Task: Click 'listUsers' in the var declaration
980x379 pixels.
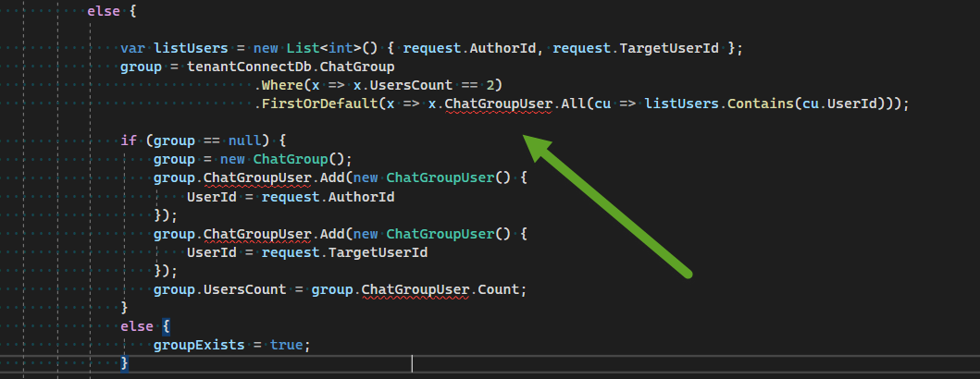Action: tap(192, 48)
